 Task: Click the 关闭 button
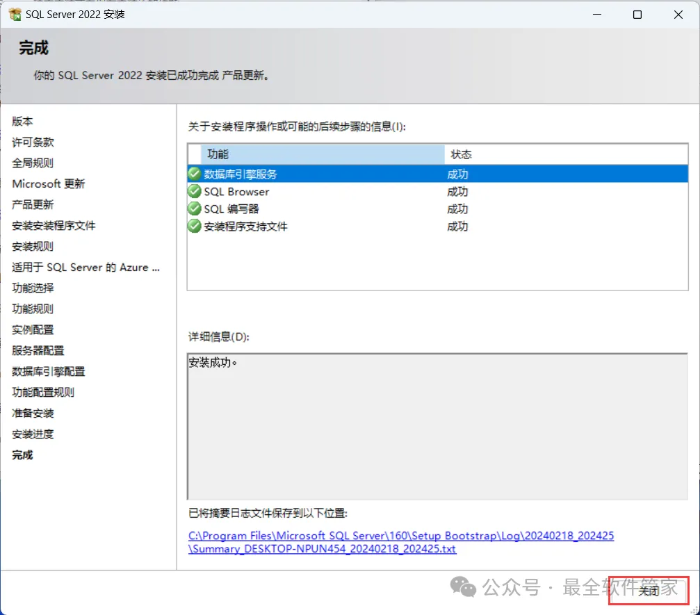[x=649, y=591]
